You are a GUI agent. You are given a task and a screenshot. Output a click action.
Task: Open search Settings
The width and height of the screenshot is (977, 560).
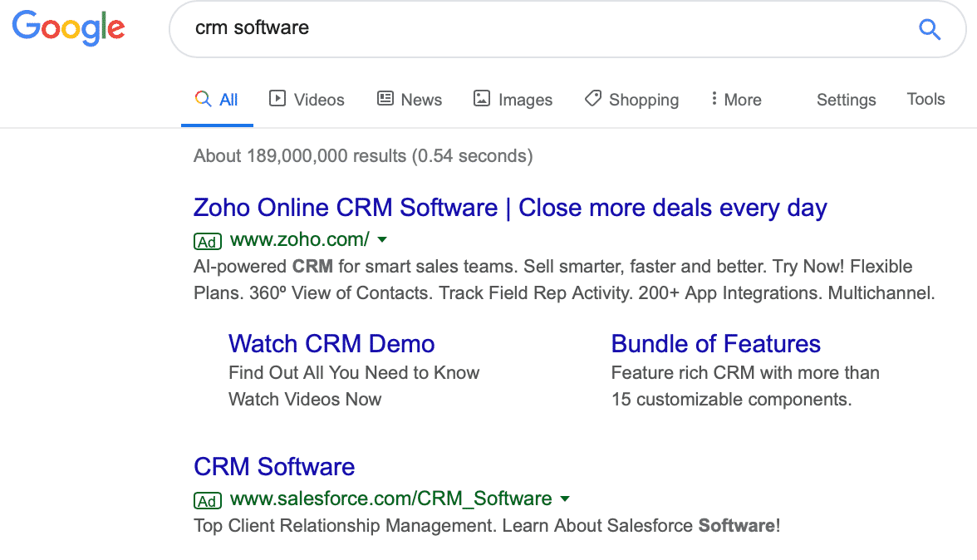click(846, 100)
